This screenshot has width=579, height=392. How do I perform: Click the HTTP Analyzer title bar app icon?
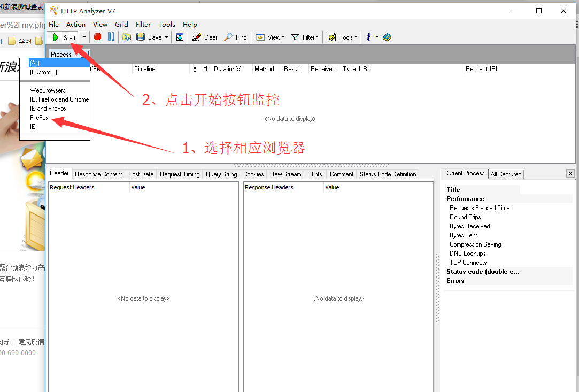tap(54, 11)
